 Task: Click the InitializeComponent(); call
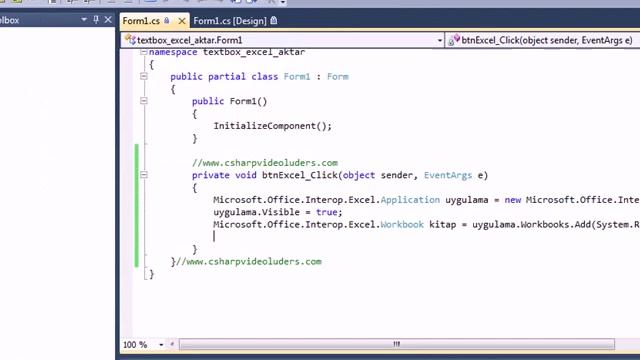point(273,126)
